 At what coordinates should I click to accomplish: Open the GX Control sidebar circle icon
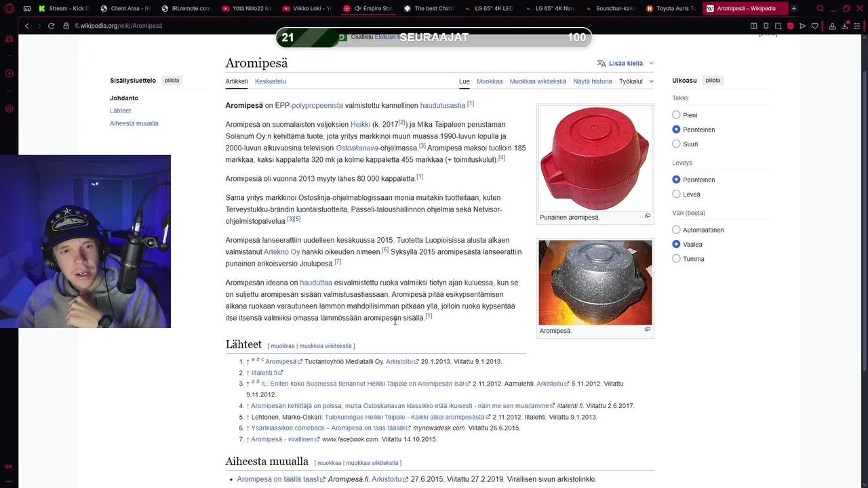(x=9, y=73)
